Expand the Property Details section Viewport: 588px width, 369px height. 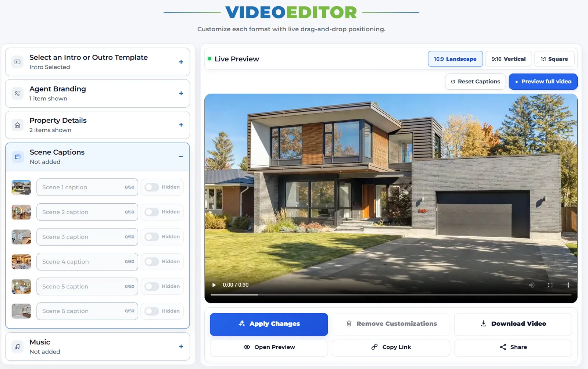pos(181,125)
